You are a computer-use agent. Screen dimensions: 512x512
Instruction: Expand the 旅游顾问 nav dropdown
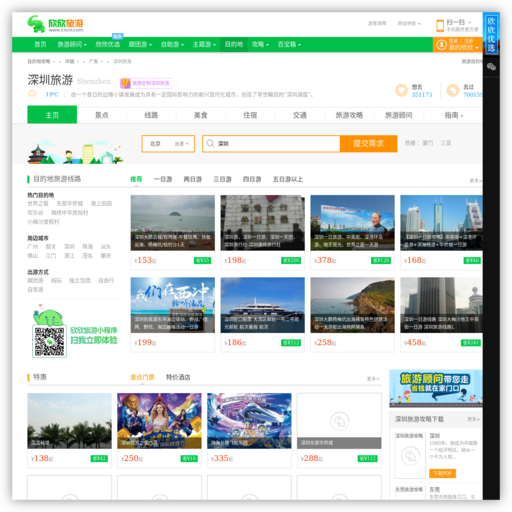click(x=72, y=44)
